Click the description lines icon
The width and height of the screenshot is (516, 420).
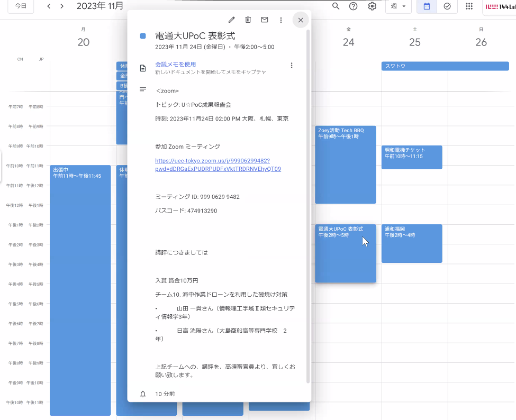(x=143, y=89)
